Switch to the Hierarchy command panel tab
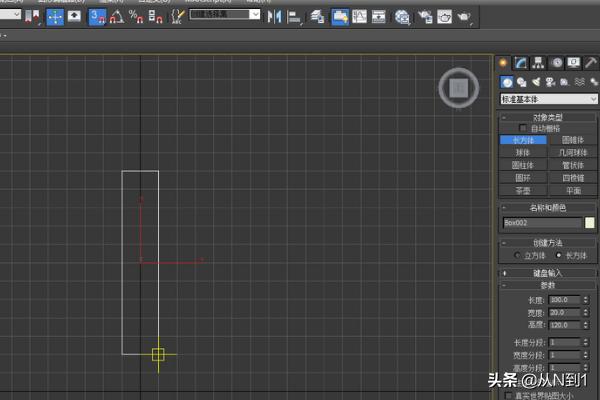 [x=538, y=62]
